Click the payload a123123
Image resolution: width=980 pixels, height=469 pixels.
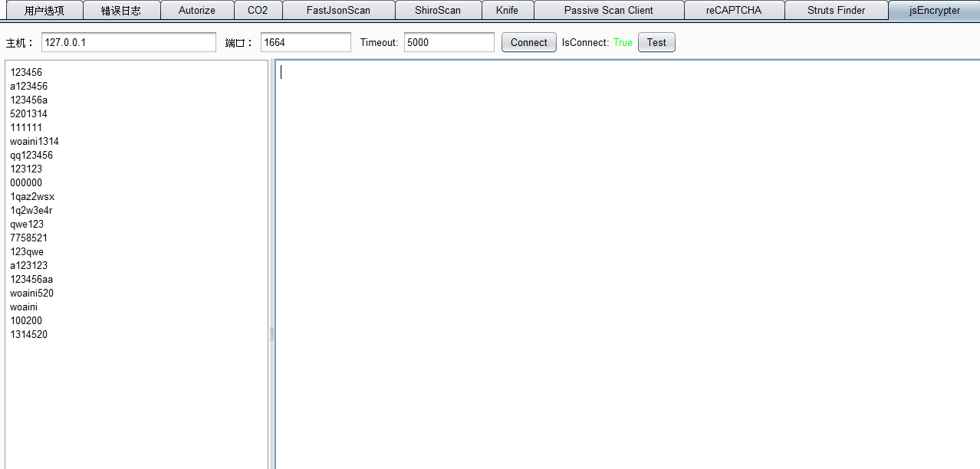click(28, 266)
